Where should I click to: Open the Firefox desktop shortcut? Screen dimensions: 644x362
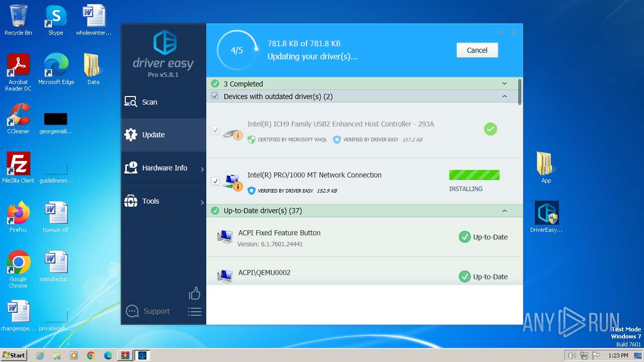tap(18, 217)
